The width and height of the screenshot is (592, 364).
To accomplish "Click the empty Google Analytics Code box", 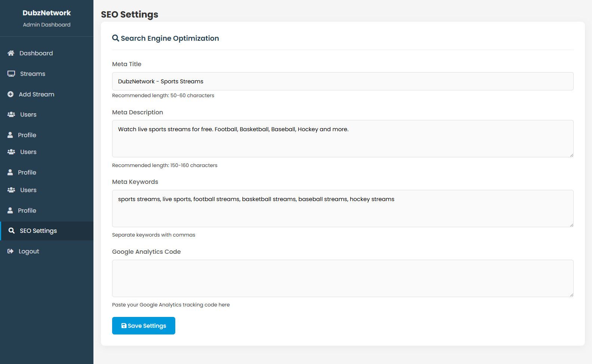I will click(x=342, y=278).
